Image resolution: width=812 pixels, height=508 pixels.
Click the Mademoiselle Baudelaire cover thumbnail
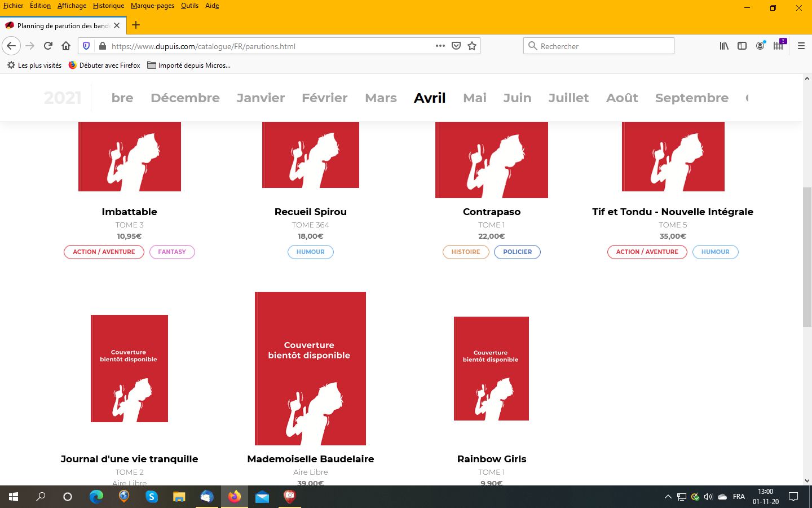(311, 369)
